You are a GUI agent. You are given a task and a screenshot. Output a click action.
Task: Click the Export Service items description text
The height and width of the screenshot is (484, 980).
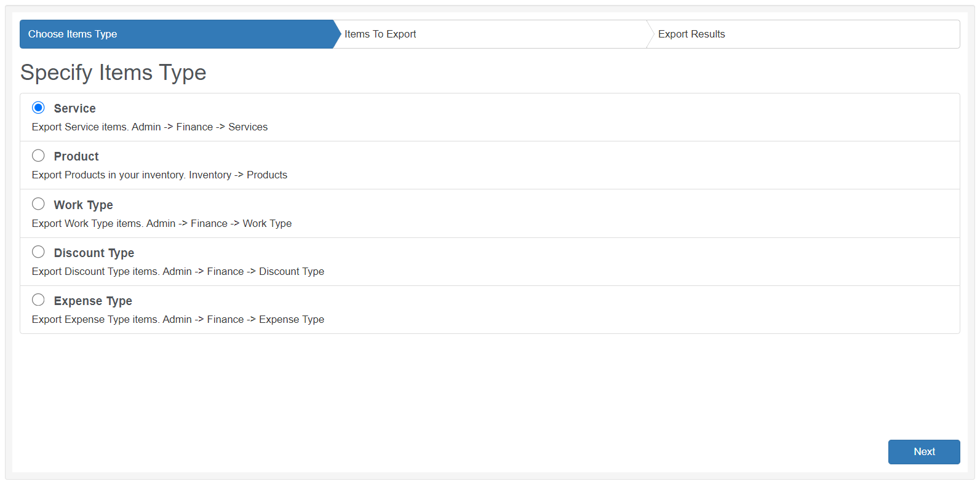[x=149, y=127]
